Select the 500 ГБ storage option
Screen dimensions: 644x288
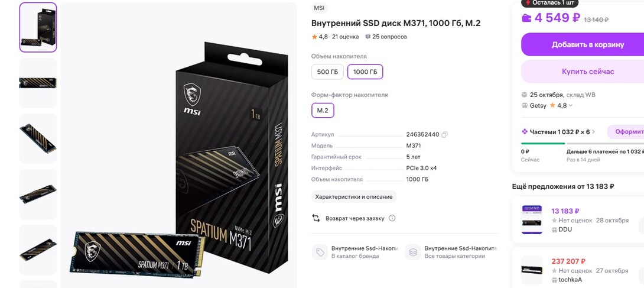pyautogui.click(x=327, y=72)
